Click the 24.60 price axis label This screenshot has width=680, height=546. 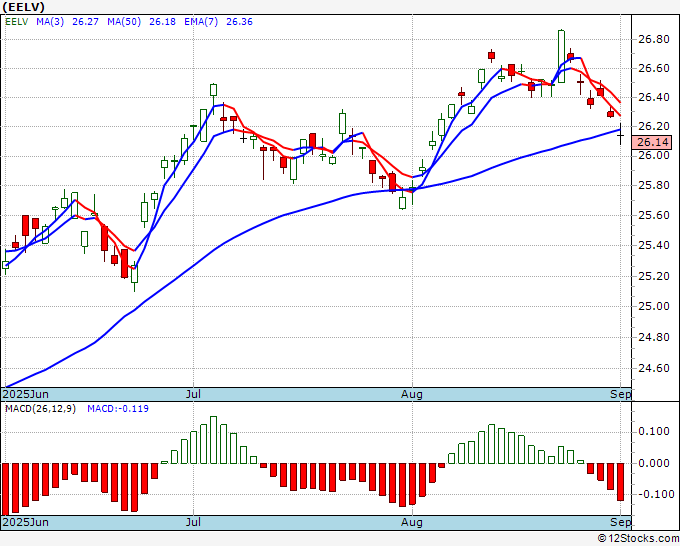[x=654, y=369]
